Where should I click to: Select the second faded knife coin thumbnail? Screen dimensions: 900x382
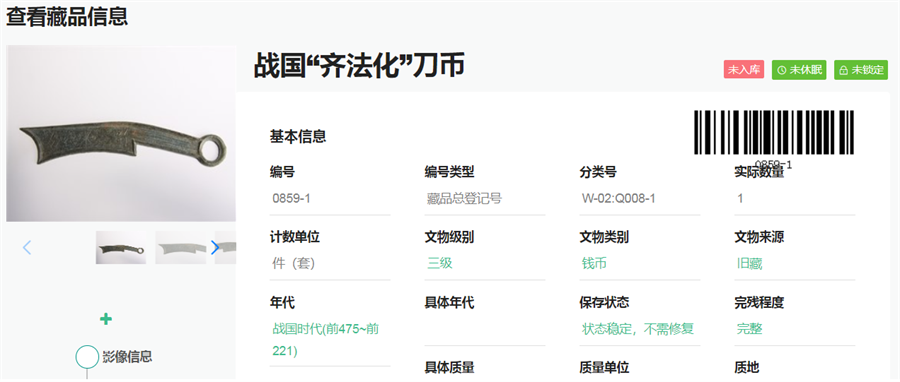click(x=181, y=248)
